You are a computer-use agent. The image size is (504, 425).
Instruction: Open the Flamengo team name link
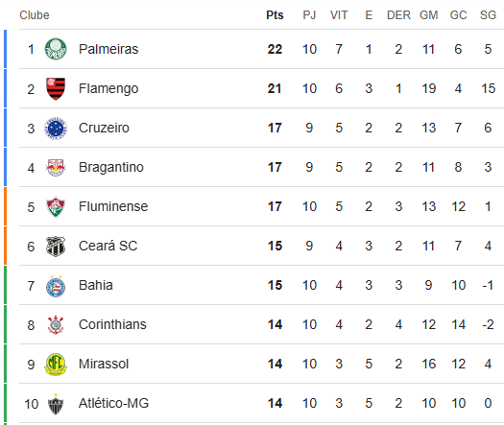pos(108,88)
